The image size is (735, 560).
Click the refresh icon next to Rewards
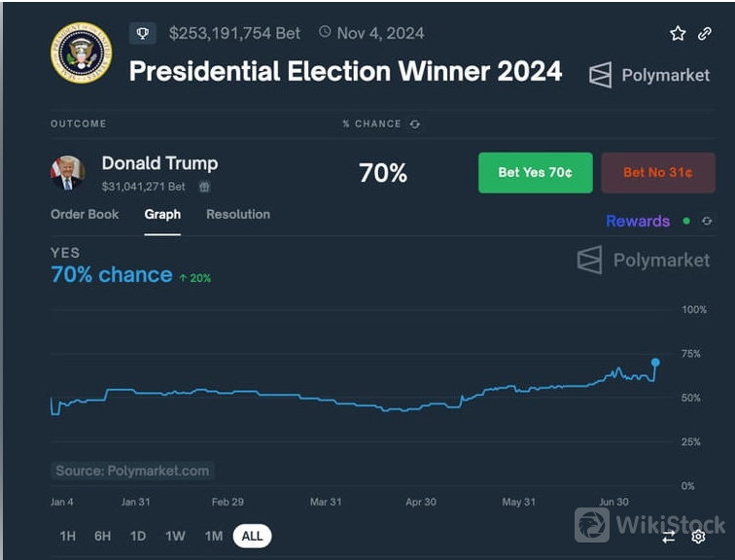707,222
